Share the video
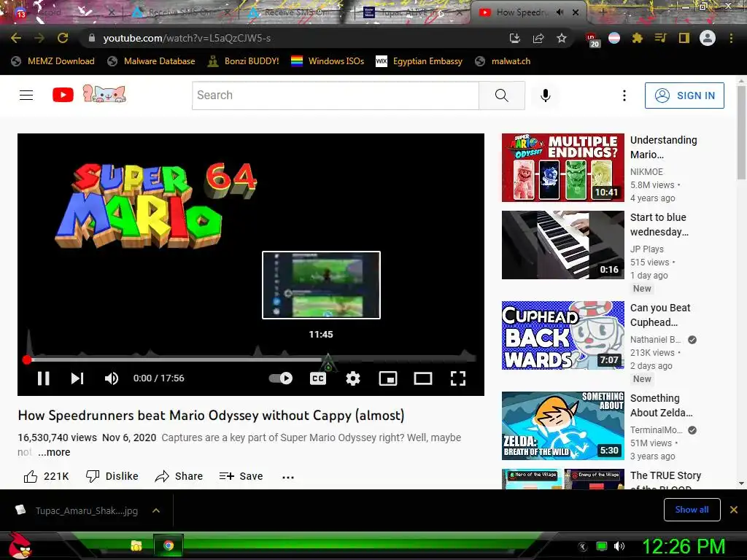Viewport: 747px width, 560px height. point(179,476)
